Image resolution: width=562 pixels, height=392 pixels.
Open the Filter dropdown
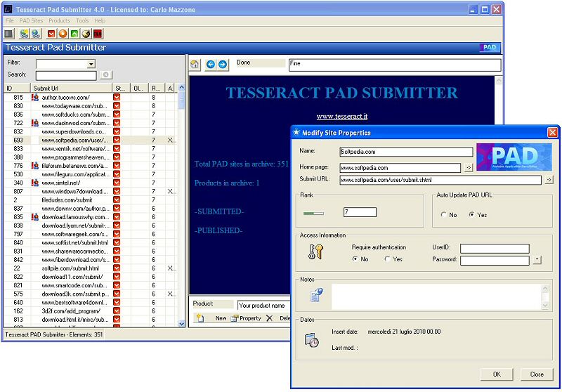pyautogui.click(x=91, y=64)
